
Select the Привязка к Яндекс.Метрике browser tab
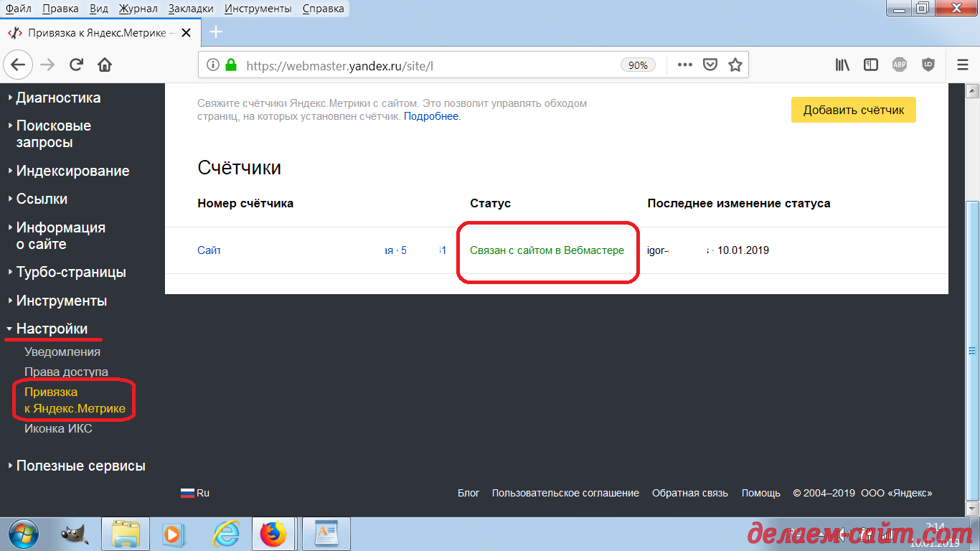click(x=100, y=33)
